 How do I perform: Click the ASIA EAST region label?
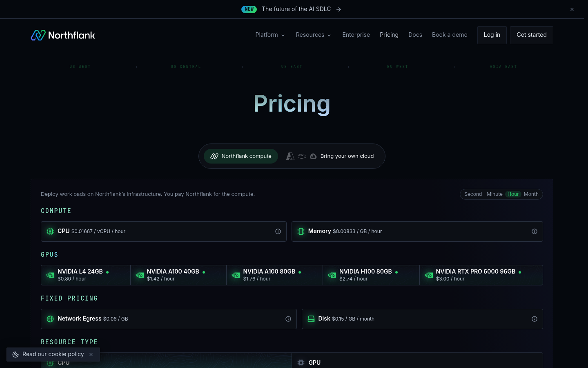pyautogui.click(x=503, y=67)
